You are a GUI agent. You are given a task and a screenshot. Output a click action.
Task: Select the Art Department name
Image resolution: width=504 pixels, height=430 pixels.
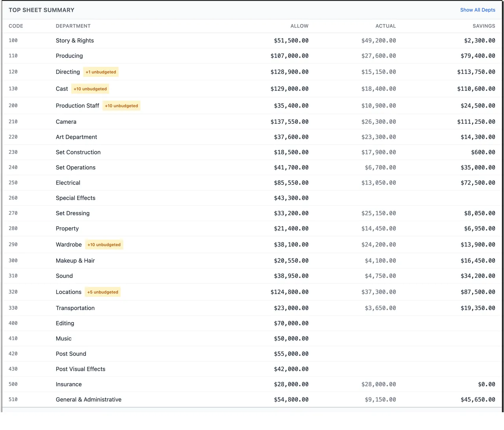(76, 137)
